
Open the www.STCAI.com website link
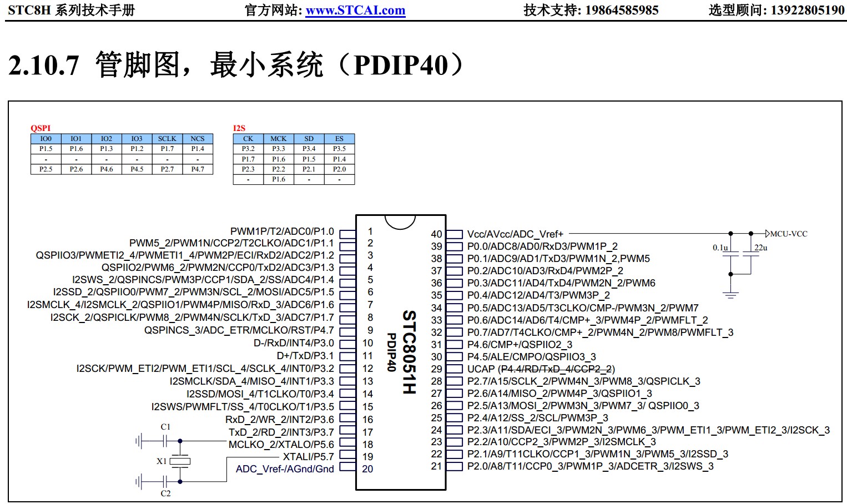pyautogui.click(x=355, y=10)
